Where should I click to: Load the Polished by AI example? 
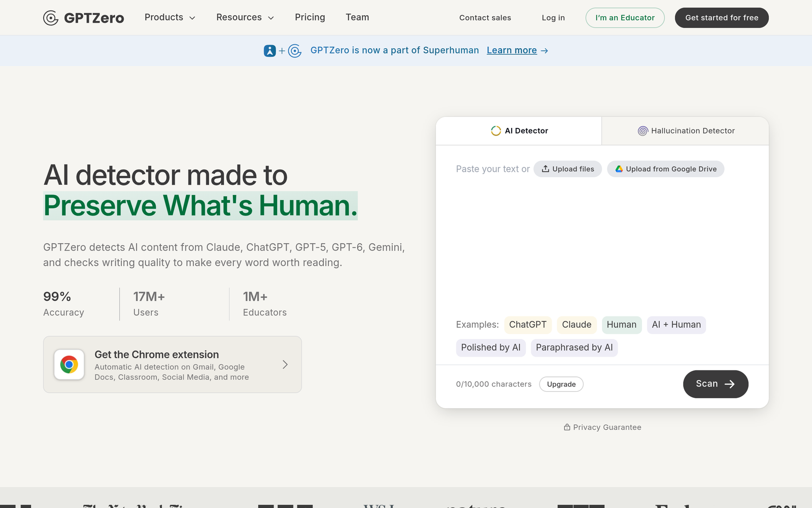pyautogui.click(x=491, y=347)
